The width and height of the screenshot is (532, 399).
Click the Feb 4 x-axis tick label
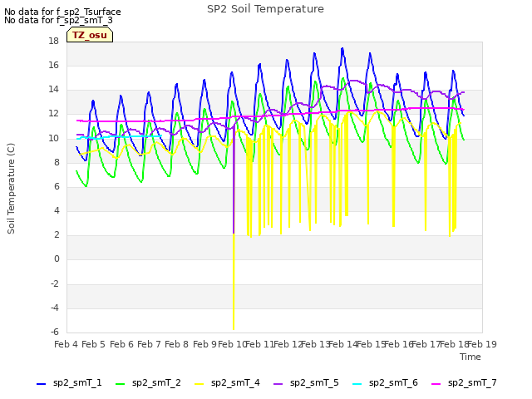point(66,344)
